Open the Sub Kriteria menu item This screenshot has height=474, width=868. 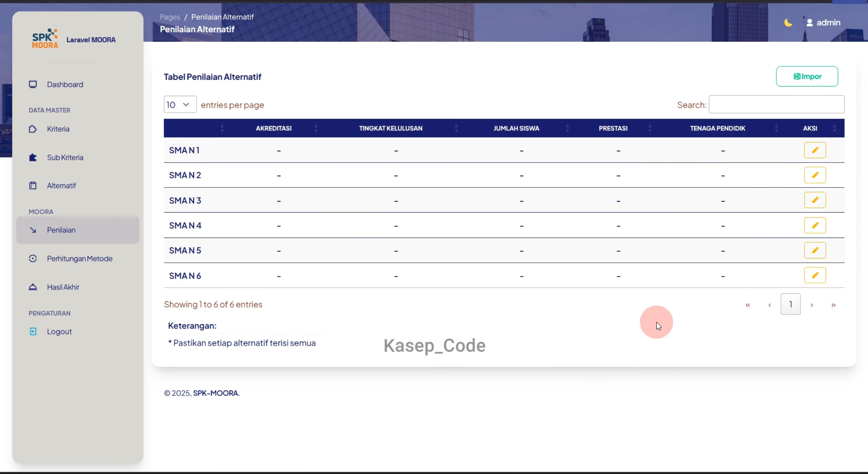(x=78, y=158)
